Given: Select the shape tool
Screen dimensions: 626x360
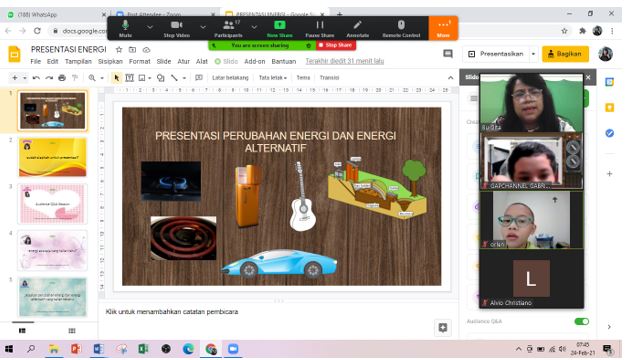Looking at the screenshot, I should click(160, 78).
